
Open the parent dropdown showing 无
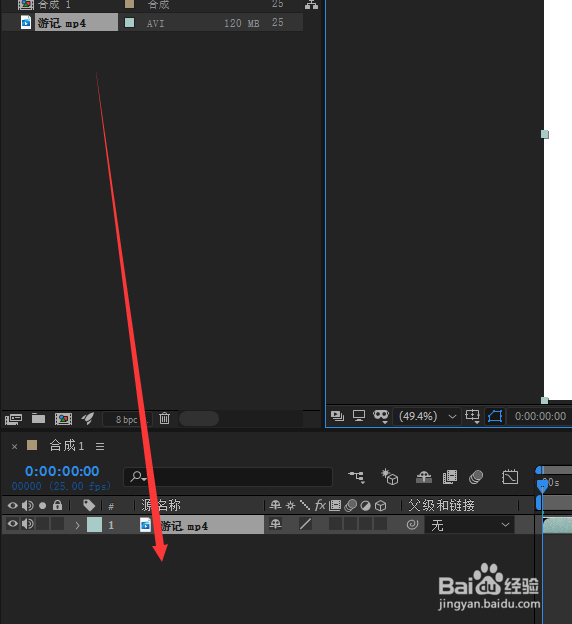(x=470, y=525)
